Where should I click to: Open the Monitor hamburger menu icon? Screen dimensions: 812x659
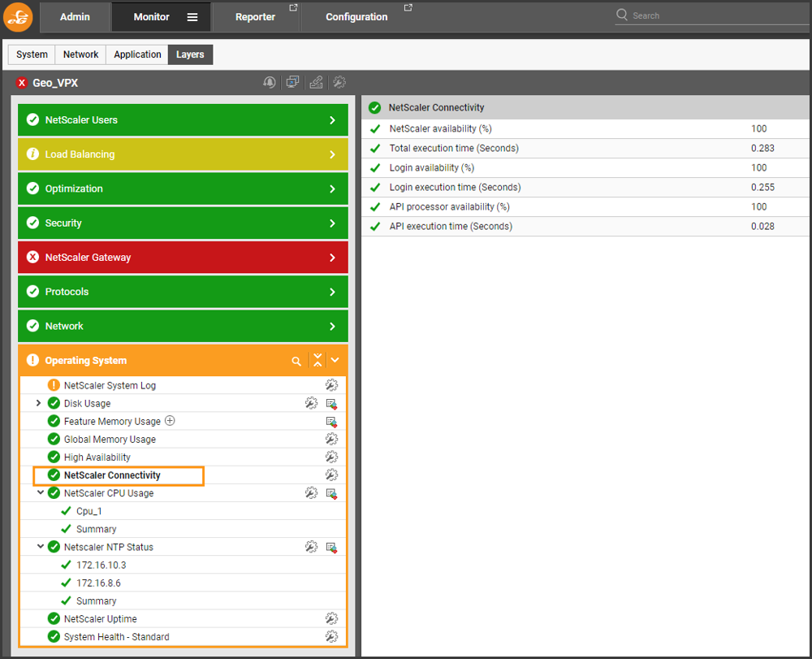192,17
